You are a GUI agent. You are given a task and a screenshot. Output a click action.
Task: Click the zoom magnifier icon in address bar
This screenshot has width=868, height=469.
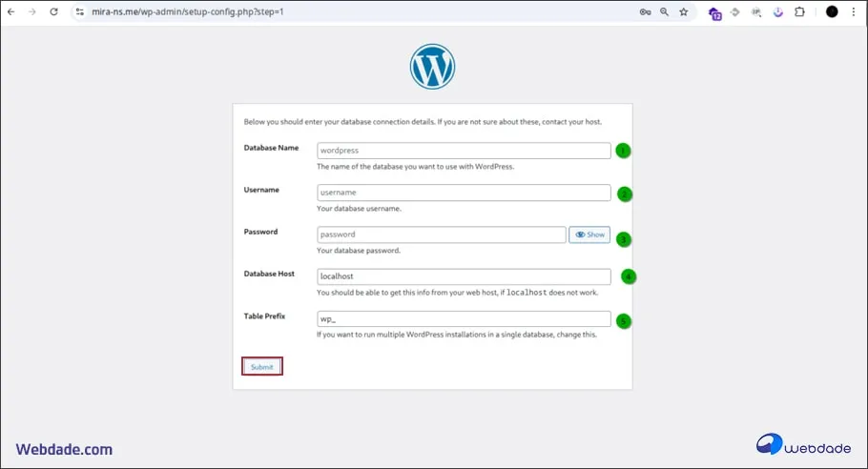[x=664, y=11]
